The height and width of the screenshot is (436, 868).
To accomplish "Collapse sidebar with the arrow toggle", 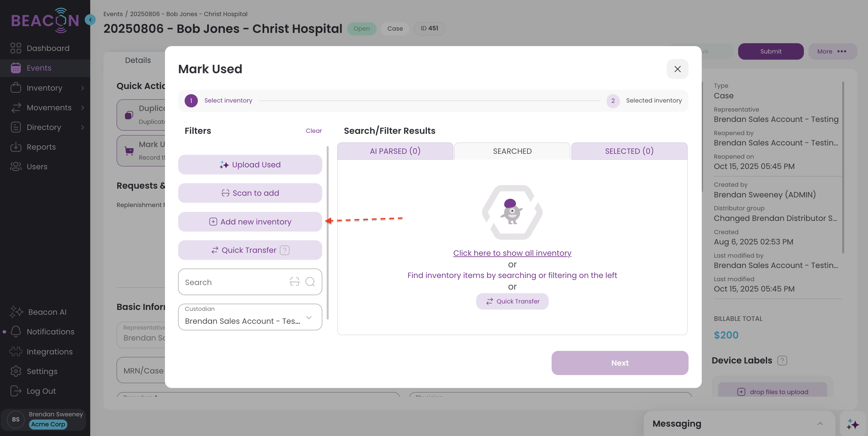I will [90, 20].
